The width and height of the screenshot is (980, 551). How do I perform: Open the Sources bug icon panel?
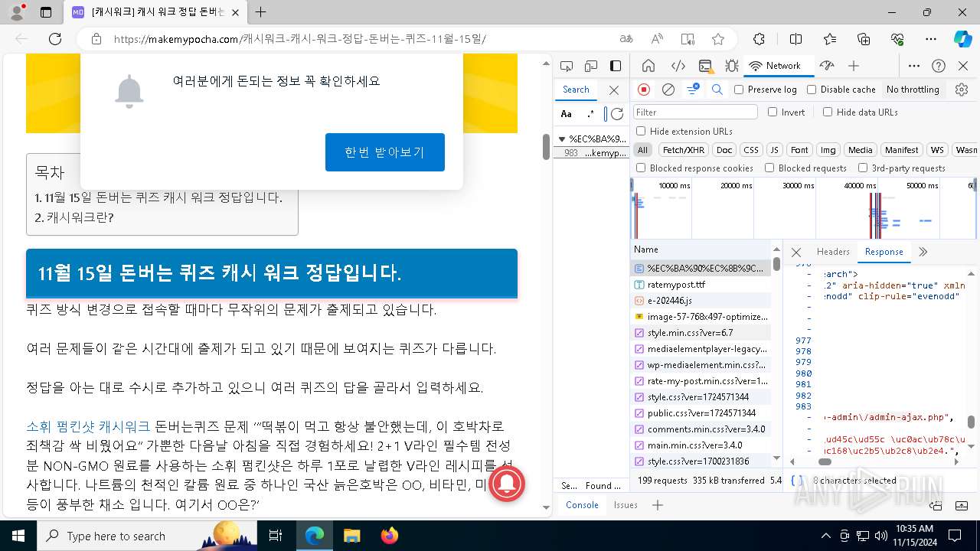pyautogui.click(x=732, y=66)
